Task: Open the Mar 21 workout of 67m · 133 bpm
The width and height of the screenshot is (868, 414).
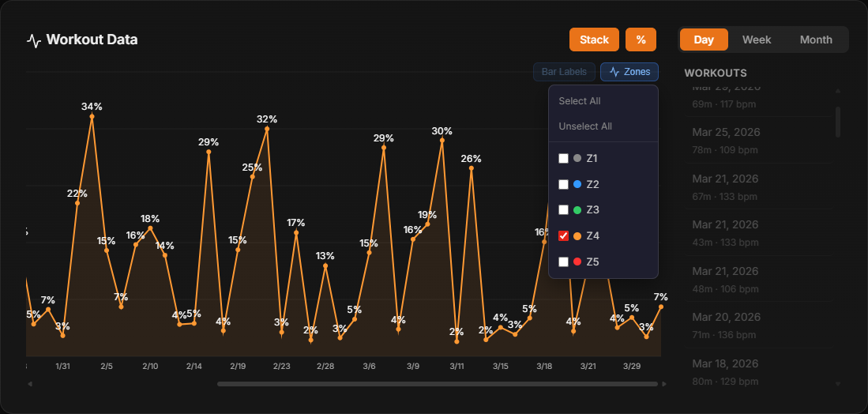Action: point(758,186)
